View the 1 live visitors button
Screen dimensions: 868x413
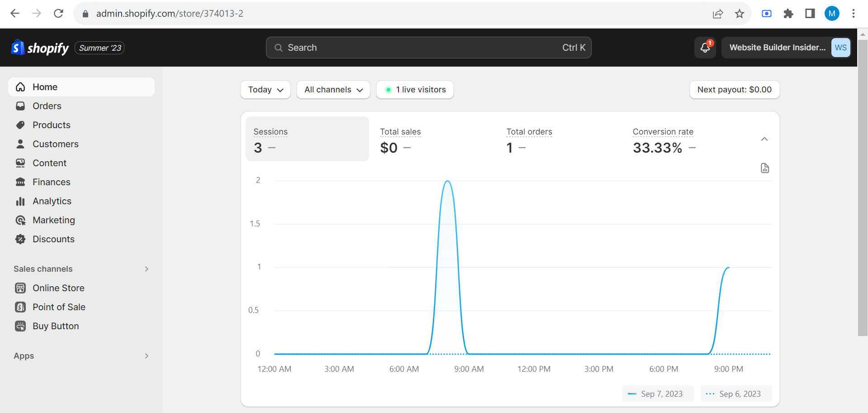click(415, 90)
